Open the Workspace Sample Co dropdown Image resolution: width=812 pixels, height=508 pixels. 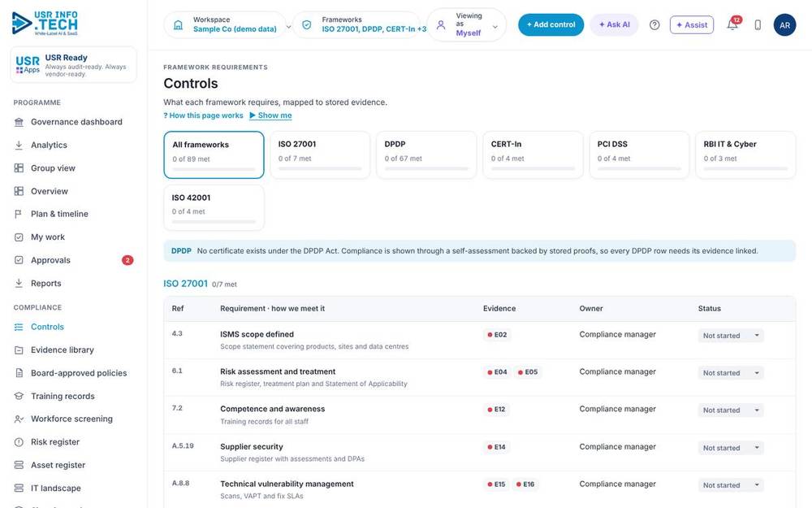(x=228, y=24)
